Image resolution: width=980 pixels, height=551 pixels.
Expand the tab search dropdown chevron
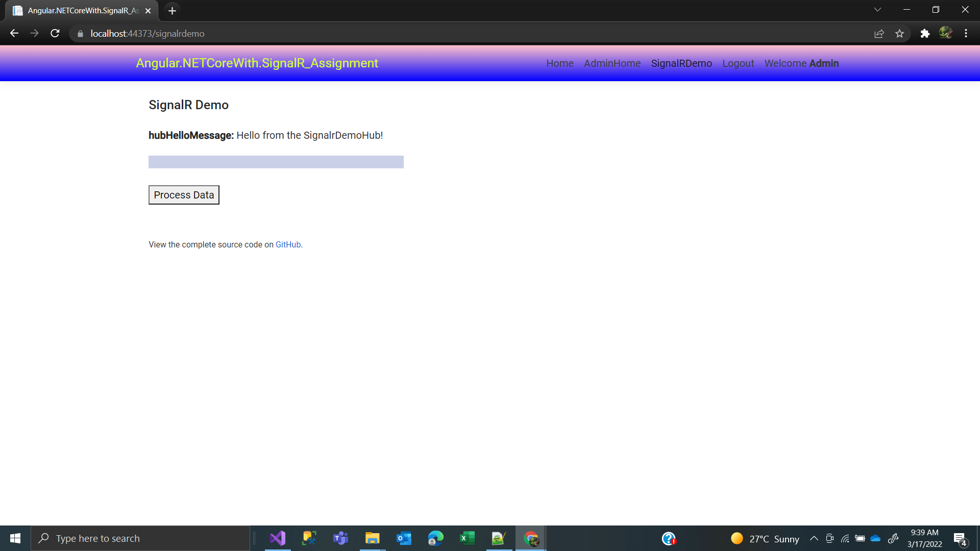point(877,10)
